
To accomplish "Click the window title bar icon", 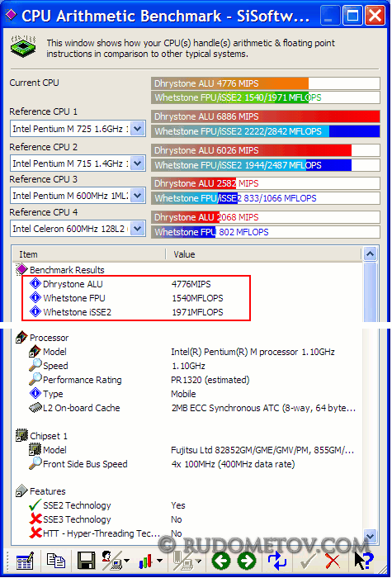I will [12, 15].
